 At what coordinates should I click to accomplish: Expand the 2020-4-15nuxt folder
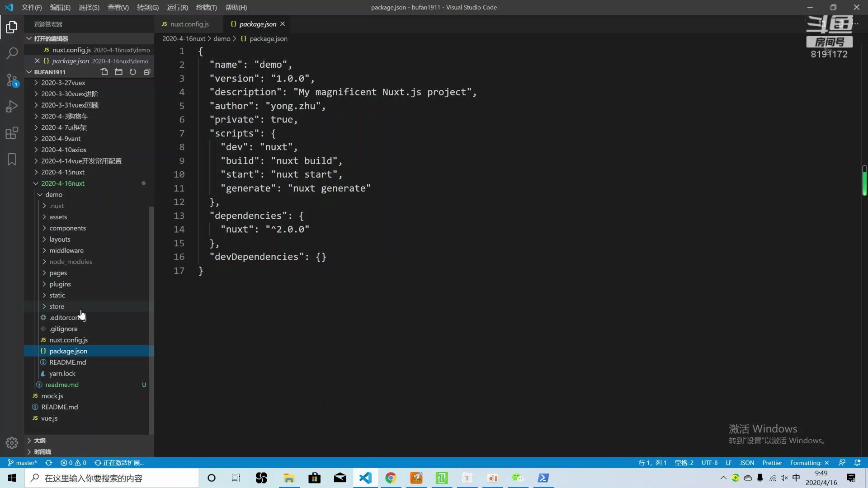coord(89,172)
